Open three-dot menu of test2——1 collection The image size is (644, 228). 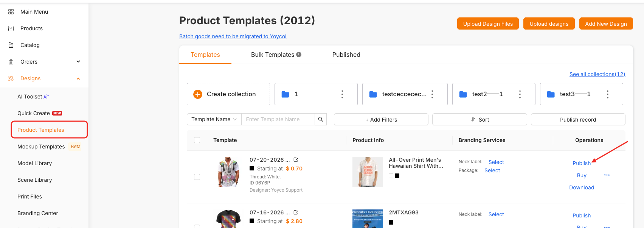[520, 94]
